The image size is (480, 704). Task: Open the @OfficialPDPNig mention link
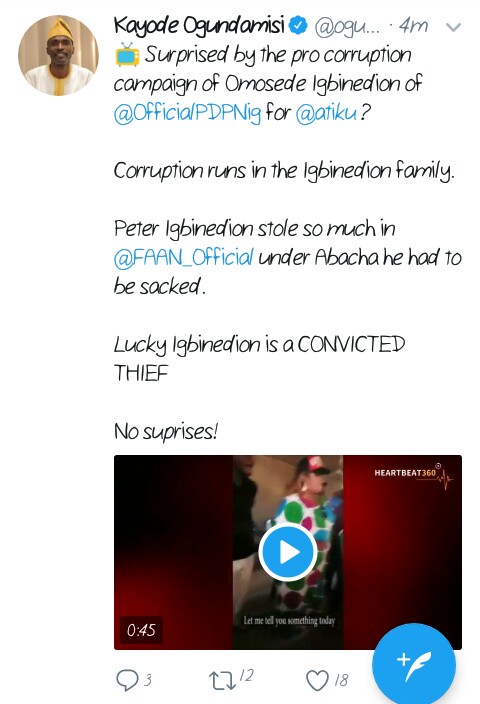[x=187, y=113]
